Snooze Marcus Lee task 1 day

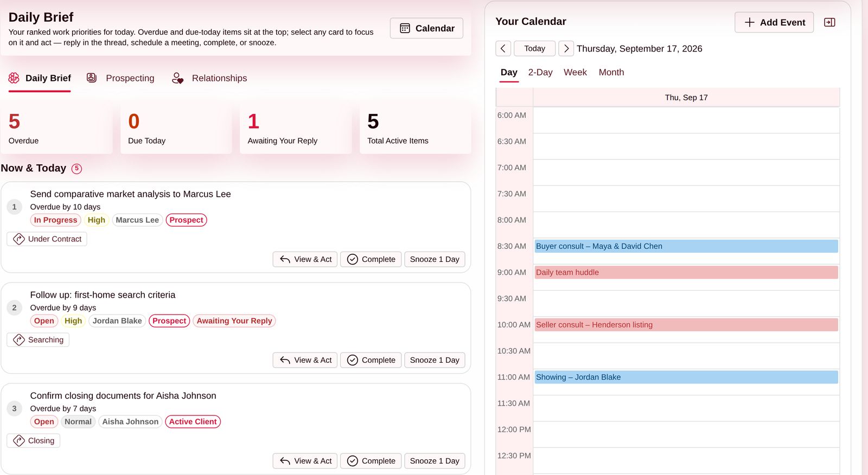pyautogui.click(x=435, y=259)
